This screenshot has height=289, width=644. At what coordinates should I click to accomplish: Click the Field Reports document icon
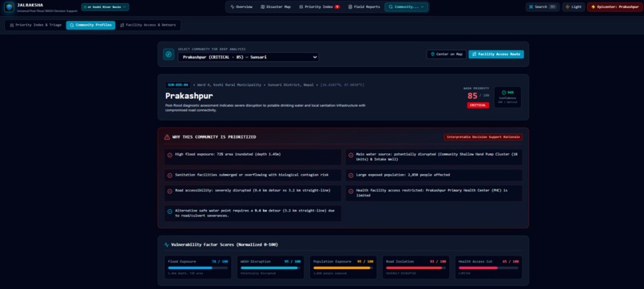click(x=350, y=7)
